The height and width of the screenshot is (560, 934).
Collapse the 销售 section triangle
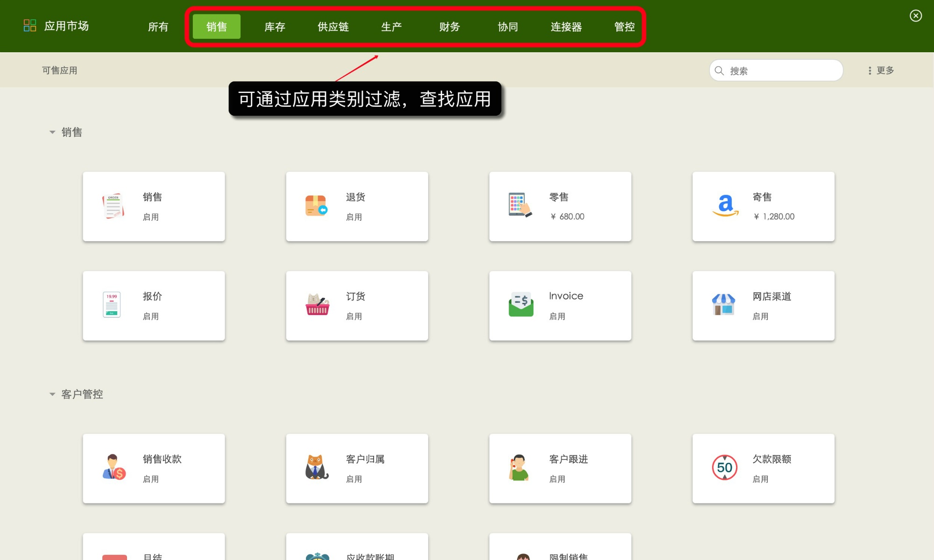[x=52, y=133]
